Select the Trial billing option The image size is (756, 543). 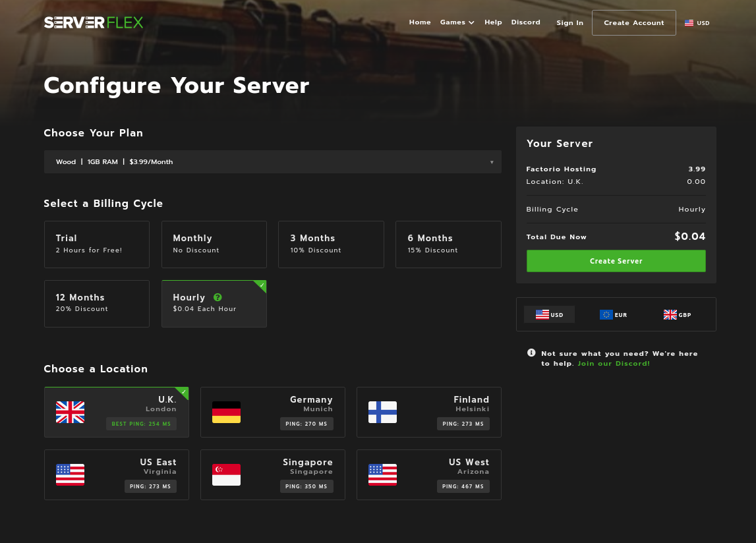[x=96, y=244]
